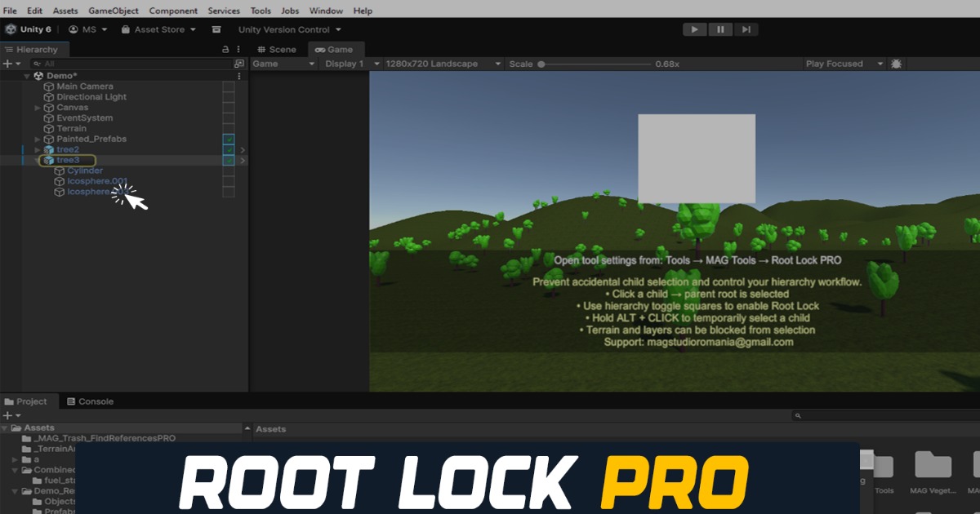This screenshot has height=514, width=980.
Task: Open the Unity Version Control dropdown
Action: point(290,29)
